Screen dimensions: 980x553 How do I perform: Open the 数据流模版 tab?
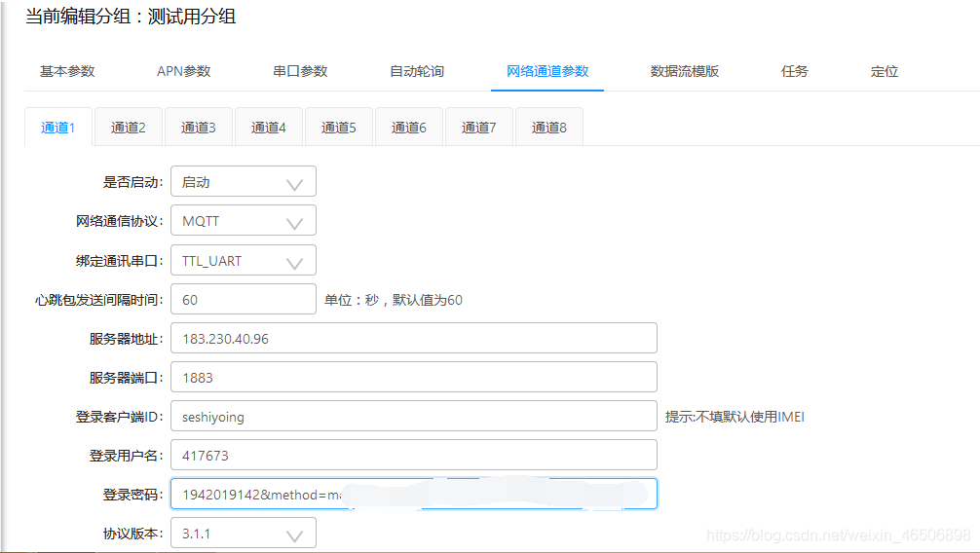[685, 71]
